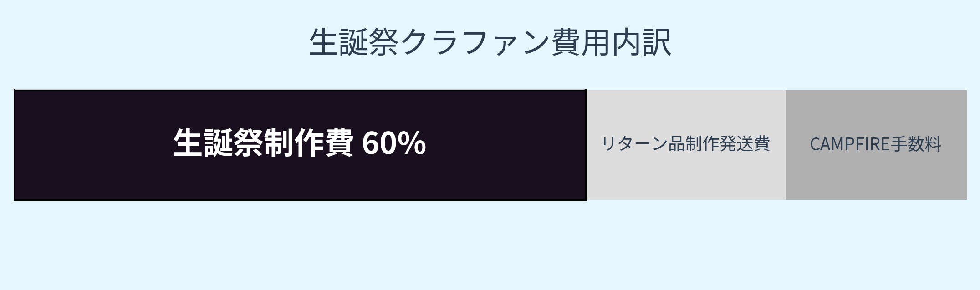Image resolution: width=980 pixels, height=290 pixels.
Task: Click 費用内訳 at the end of the title
Action: coord(611,42)
